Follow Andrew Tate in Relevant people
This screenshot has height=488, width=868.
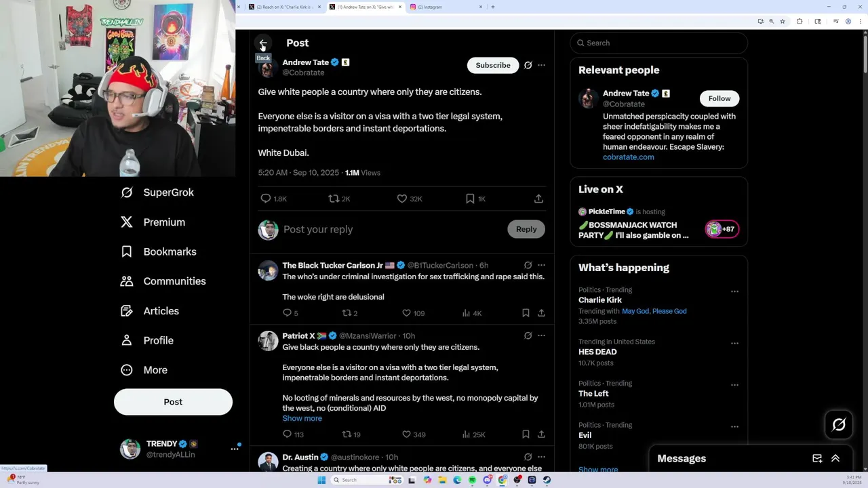click(719, 98)
